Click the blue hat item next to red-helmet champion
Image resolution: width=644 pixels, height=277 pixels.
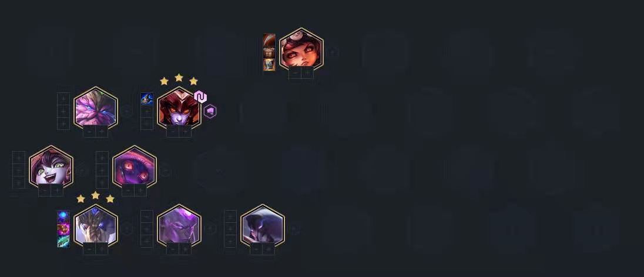pyautogui.click(x=147, y=99)
